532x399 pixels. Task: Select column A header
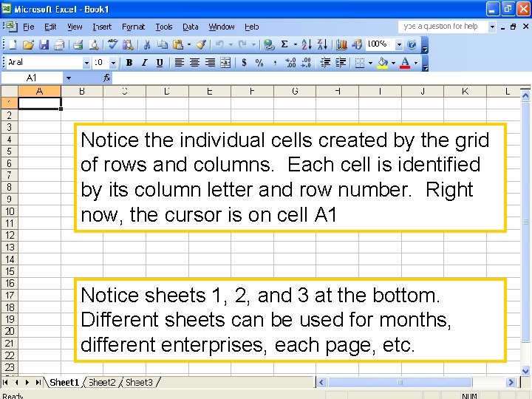40,91
